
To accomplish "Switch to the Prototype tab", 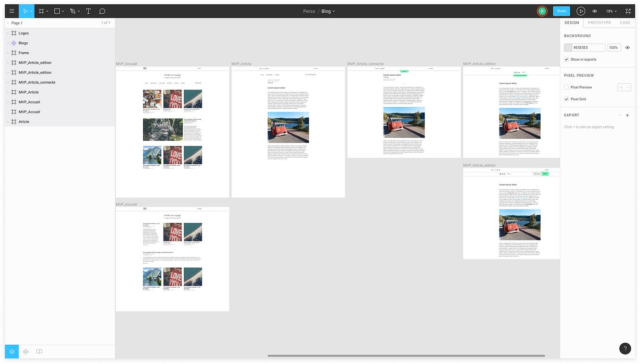I will [599, 23].
